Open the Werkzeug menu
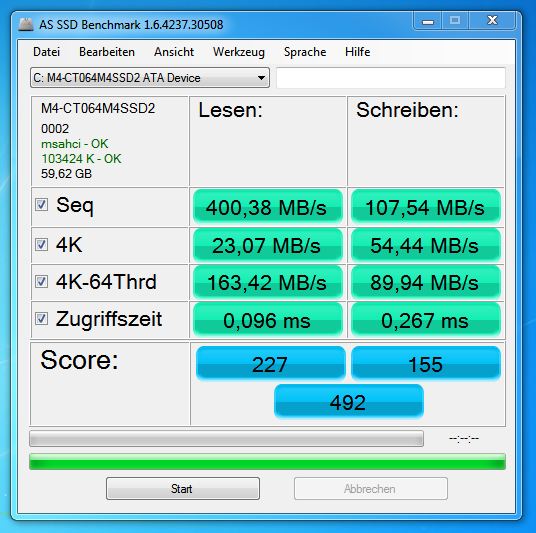 pos(239,52)
